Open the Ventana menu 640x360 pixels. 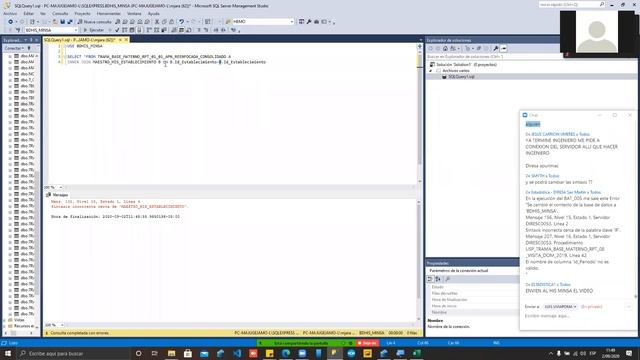(134, 13)
